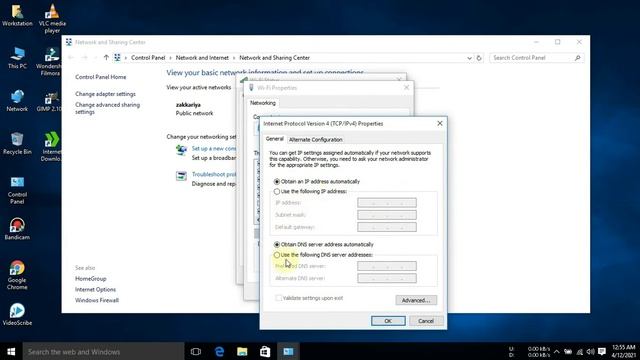Go up one level in Control Panel
The height and width of the screenshot is (360, 640).
[x=106, y=58]
